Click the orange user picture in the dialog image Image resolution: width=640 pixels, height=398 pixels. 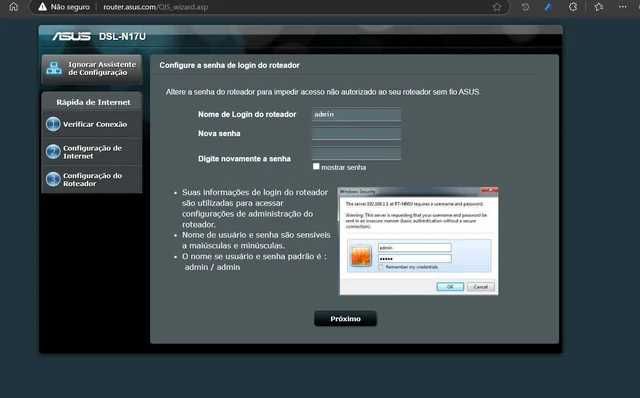[x=361, y=256]
